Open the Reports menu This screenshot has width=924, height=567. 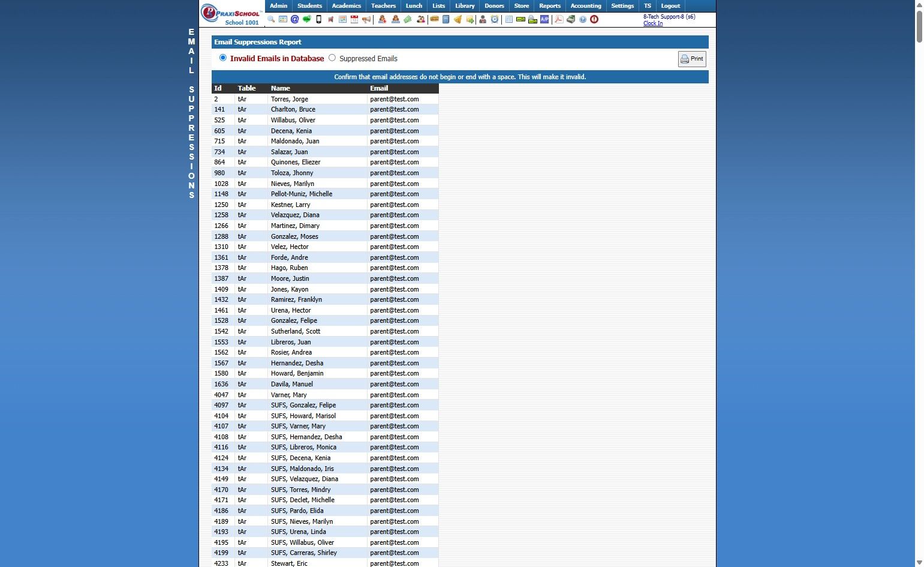point(550,6)
